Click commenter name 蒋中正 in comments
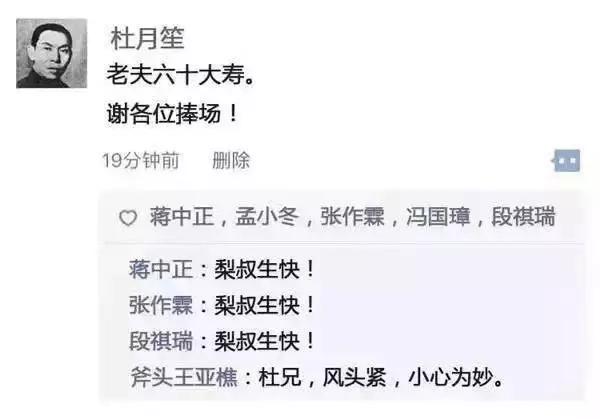Screen dimensions: 600x419 click(x=161, y=269)
